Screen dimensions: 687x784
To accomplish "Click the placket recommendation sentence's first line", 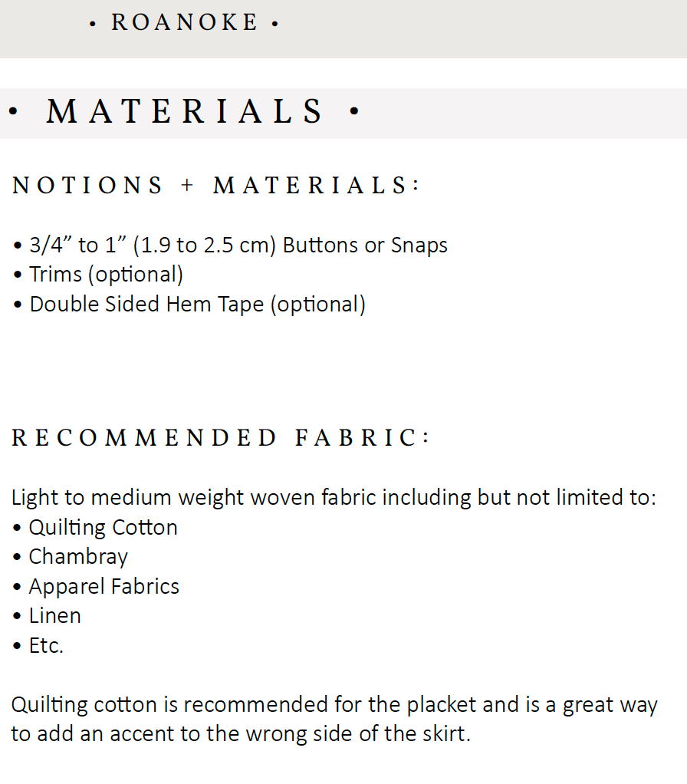I will (x=334, y=705).
